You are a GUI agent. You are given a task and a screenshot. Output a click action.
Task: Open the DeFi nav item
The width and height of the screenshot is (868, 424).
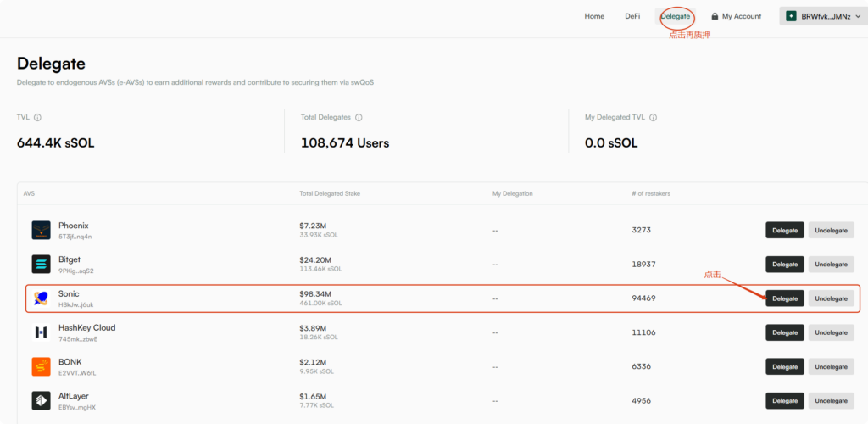tap(632, 16)
